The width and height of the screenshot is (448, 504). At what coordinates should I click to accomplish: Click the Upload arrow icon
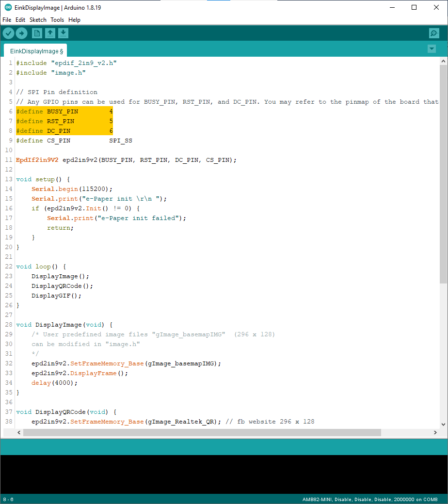(x=21, y=33)
